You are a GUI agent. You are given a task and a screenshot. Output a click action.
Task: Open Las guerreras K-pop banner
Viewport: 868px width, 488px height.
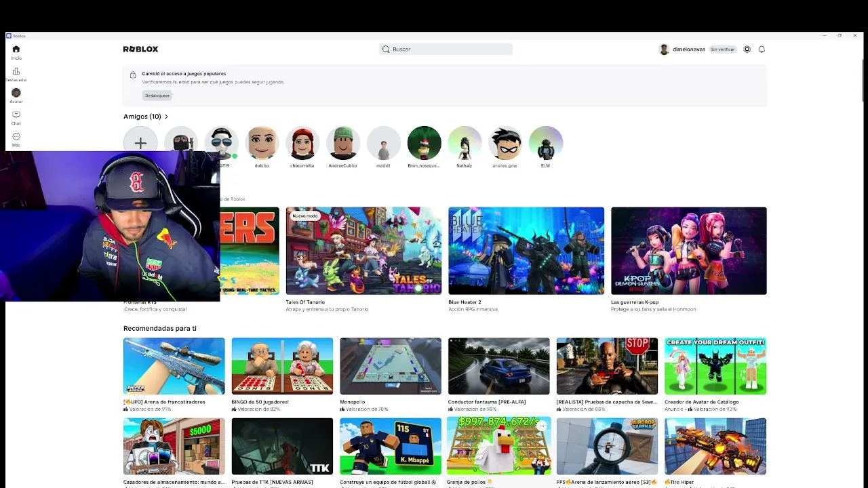(689, 251)
